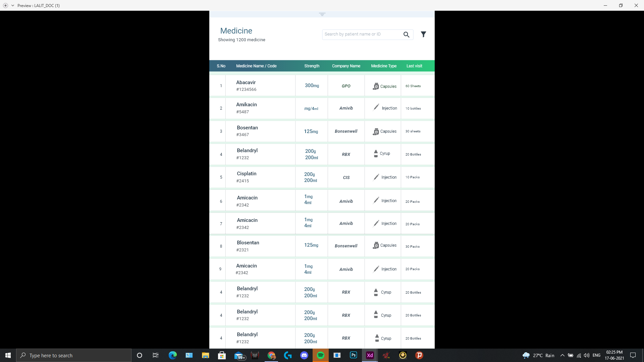Click the speaker icon in the system tray
This screenshot has height=362, width=644.
click(586, 355)
